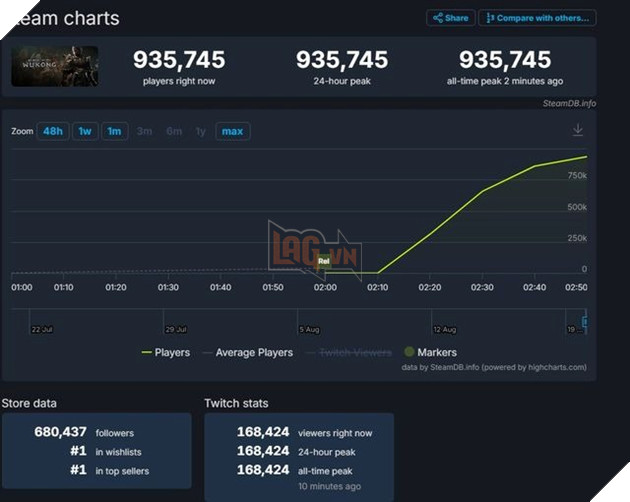The width and height of the screenshot is (630, 502).
Task: Click the navigator range handle at right edge
Action: tap(586, 322)
